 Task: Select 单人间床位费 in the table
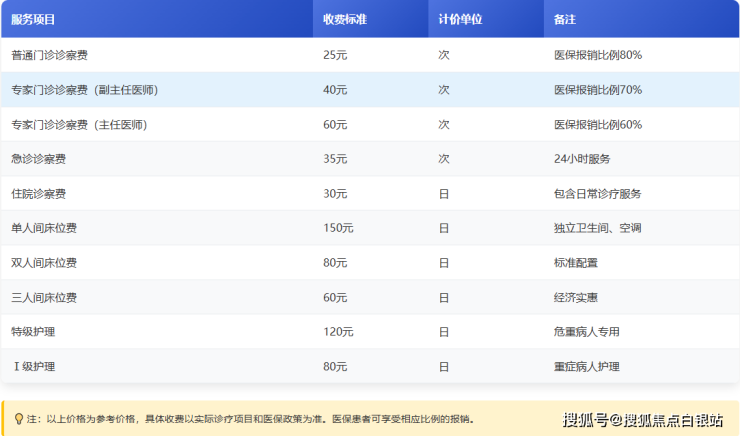point(43,228)
